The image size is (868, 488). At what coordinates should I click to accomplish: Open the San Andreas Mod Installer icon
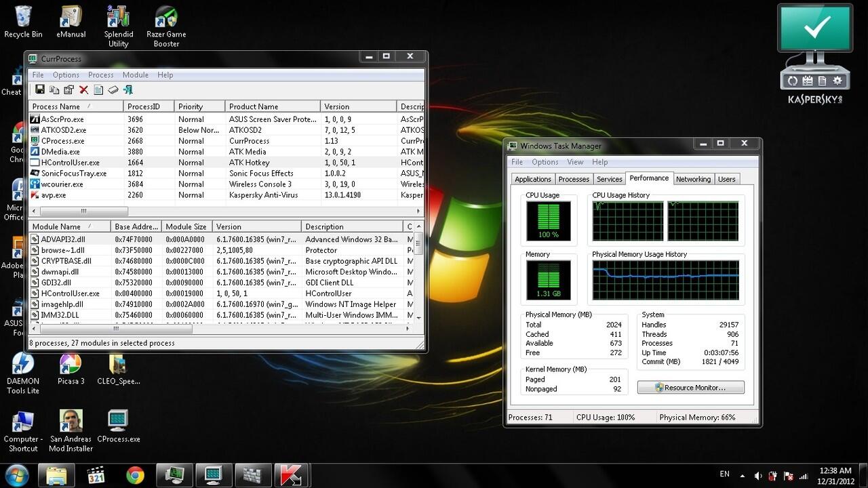click(x=71, y=431)
